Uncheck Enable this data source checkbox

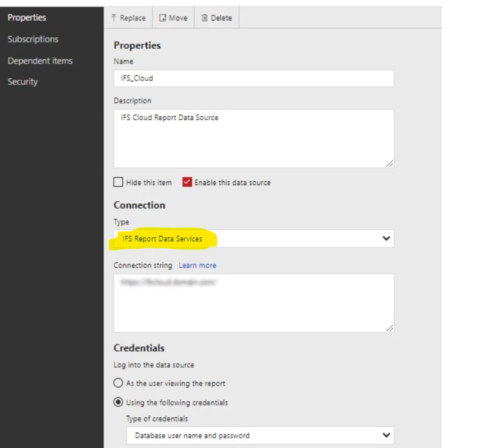(x=187, y=183)
